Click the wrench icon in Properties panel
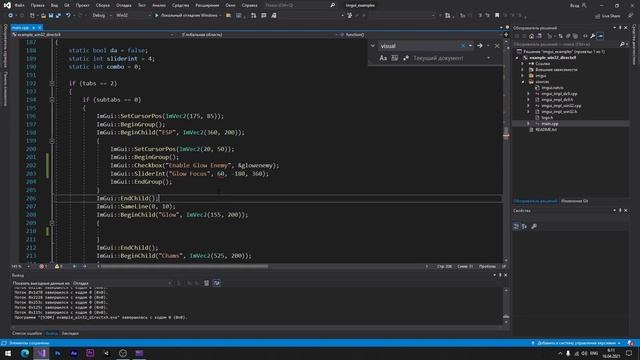The width and height of the screenshot is (640, 360). (534, 226)
